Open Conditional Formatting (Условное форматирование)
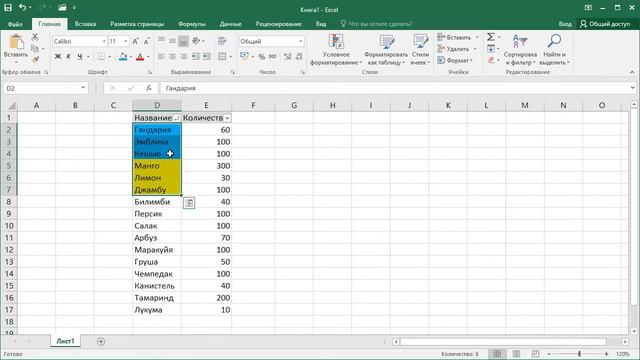640x360 pixels. coord(336,50)
